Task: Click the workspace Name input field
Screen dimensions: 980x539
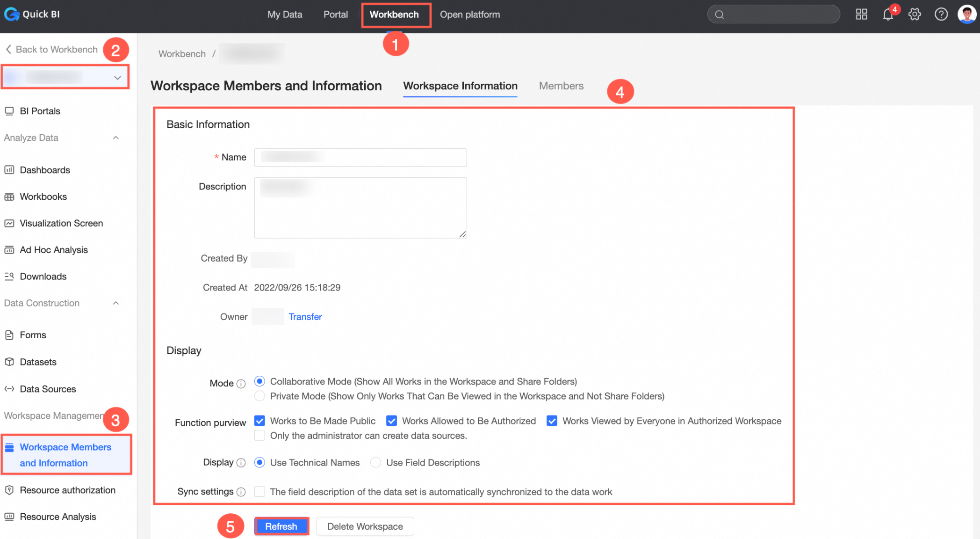Action: [x=360, y=157]
